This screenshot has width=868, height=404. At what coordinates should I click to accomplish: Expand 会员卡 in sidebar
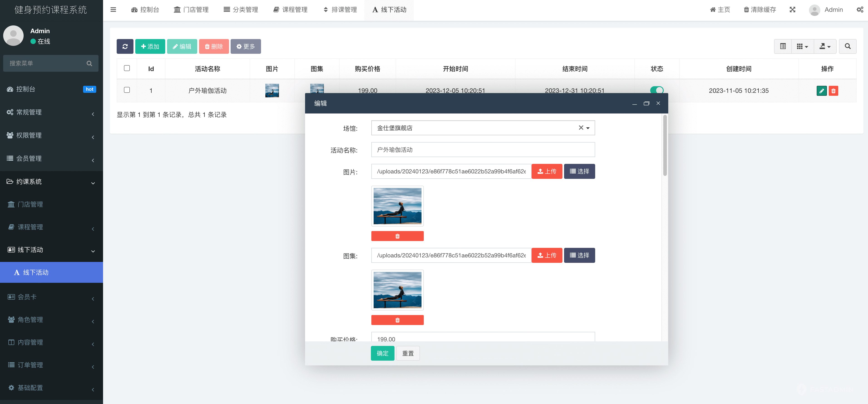51,297
